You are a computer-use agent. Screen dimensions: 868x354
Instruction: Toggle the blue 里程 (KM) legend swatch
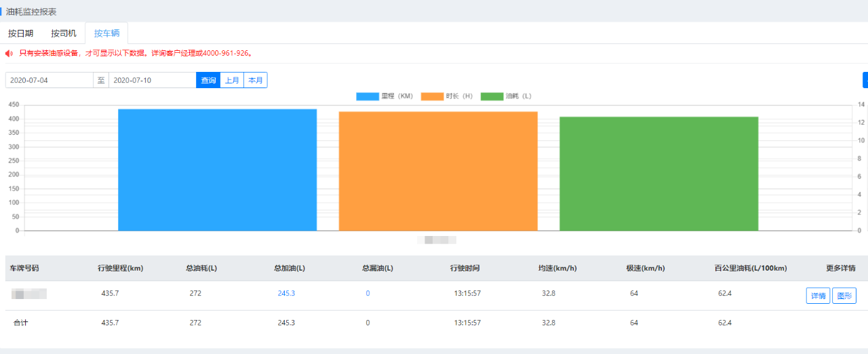[x=368, y=96]
